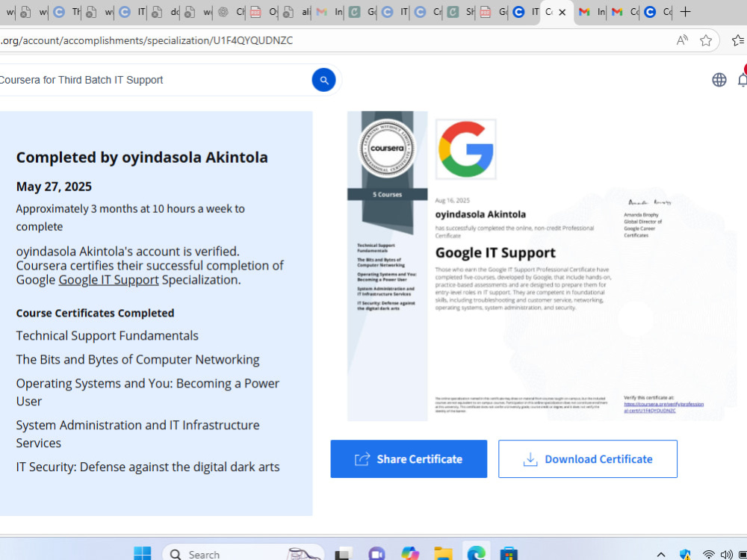Click the Coursera seal badge
Viewport: 747px width, 560px height.
click(x=387, y=148)
